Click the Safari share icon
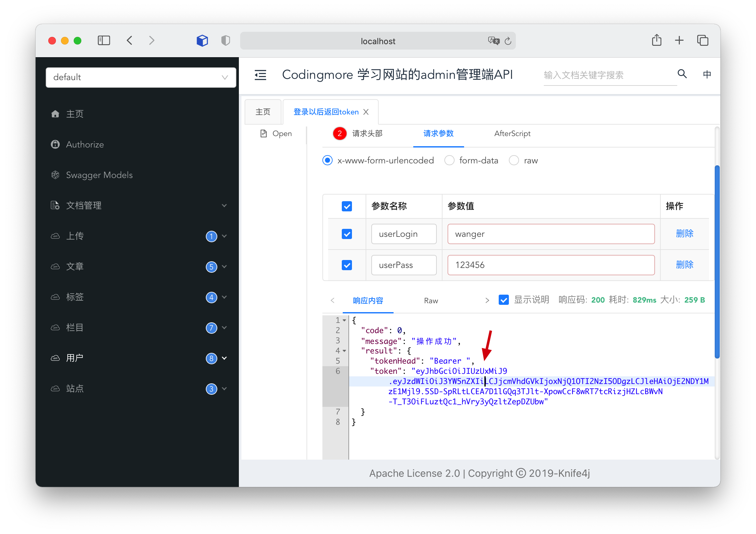The image size is (756, 534). 656,40
